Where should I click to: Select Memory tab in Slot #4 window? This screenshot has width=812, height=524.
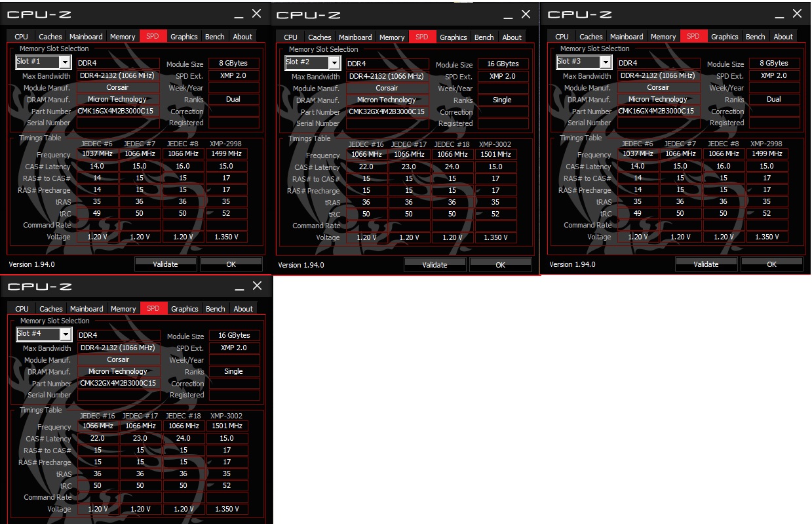(x=123, y=309)
